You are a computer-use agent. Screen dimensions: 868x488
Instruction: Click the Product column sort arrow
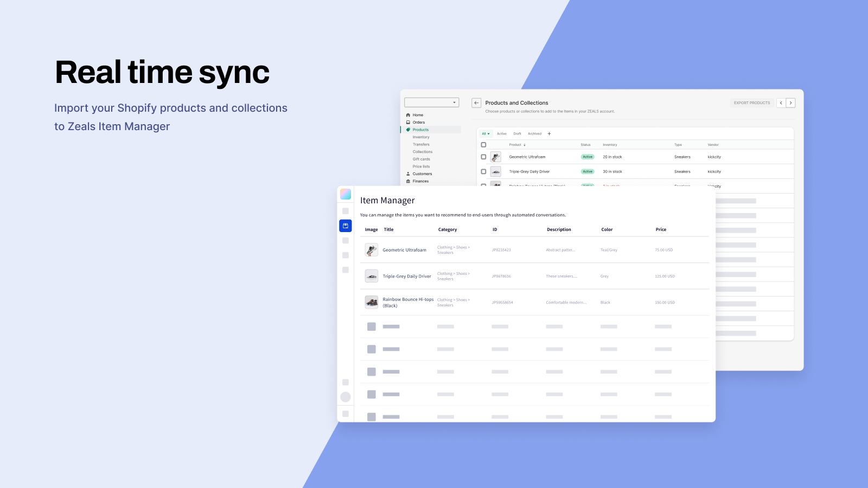click(x=525, y=145)
